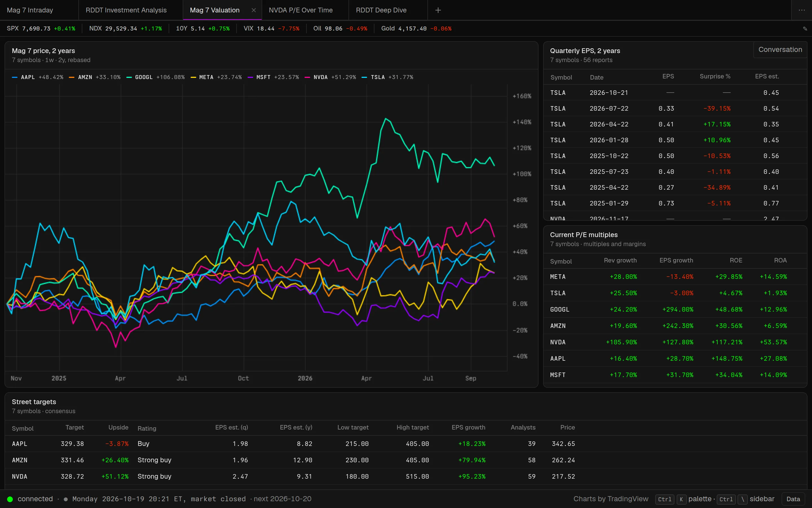812x508 pixels.
Task: Close the Mag 7 Valuation tab
Action: pyautogui.click(x=254, y=10)
